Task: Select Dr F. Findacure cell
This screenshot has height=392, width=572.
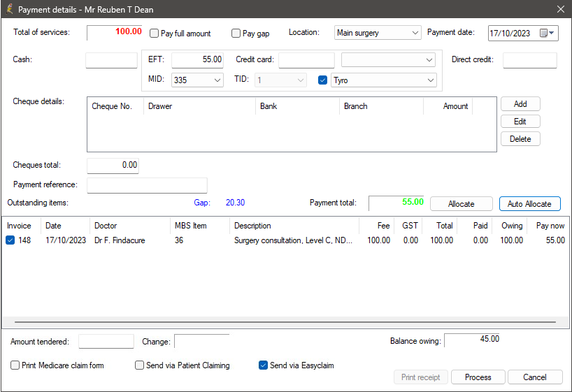Action: click(x=120, y=240)
